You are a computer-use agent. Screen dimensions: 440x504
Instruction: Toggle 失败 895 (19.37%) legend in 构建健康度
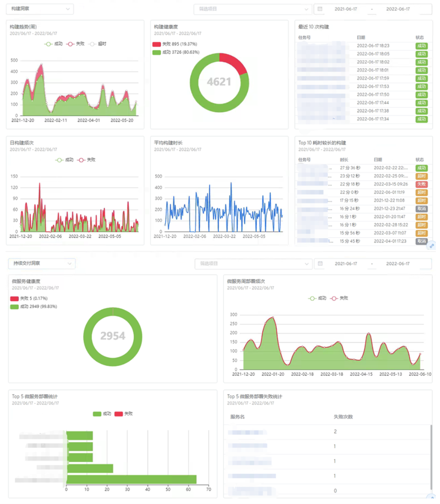pos(175,44)
